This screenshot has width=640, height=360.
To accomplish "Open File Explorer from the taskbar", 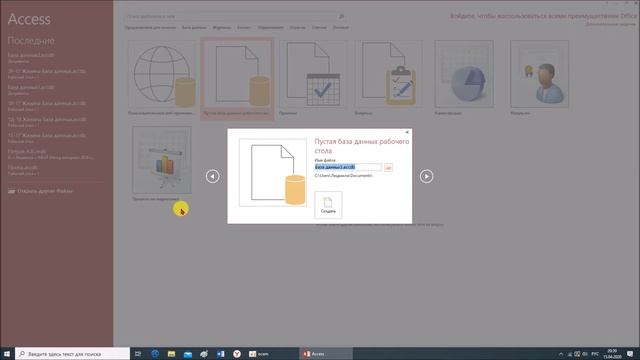I will tap(171, 353).
